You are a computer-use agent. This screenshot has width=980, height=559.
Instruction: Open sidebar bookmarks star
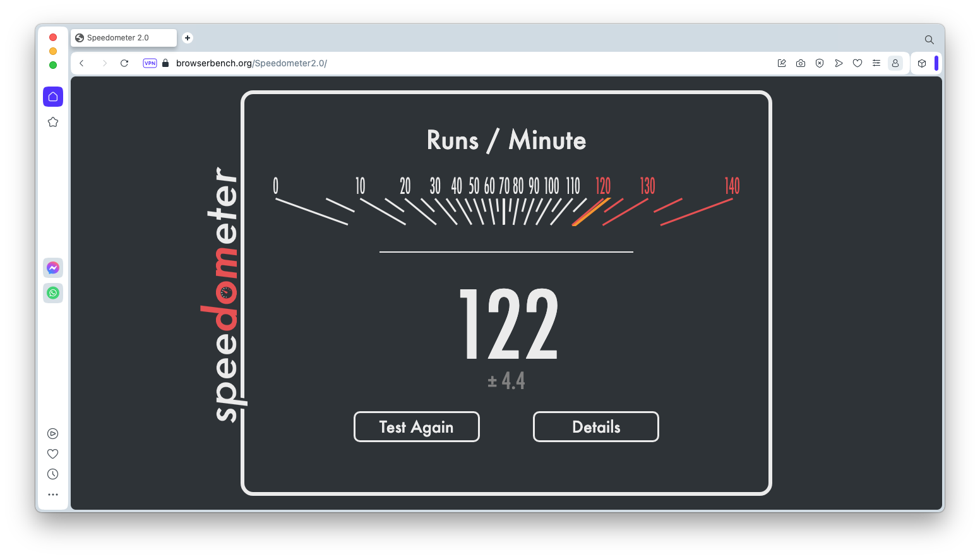(x=53, y=122)
